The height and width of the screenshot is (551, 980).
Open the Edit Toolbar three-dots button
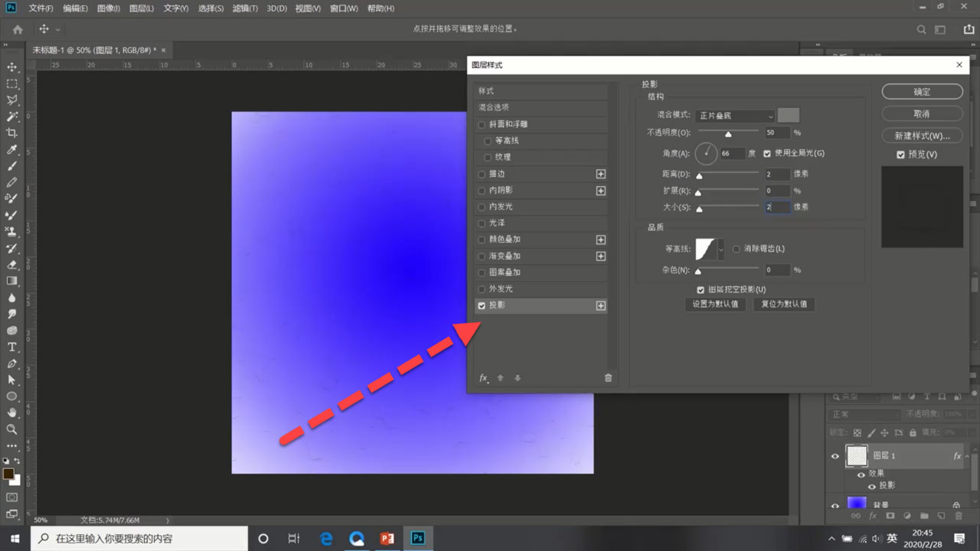click(x=12, y=445)
